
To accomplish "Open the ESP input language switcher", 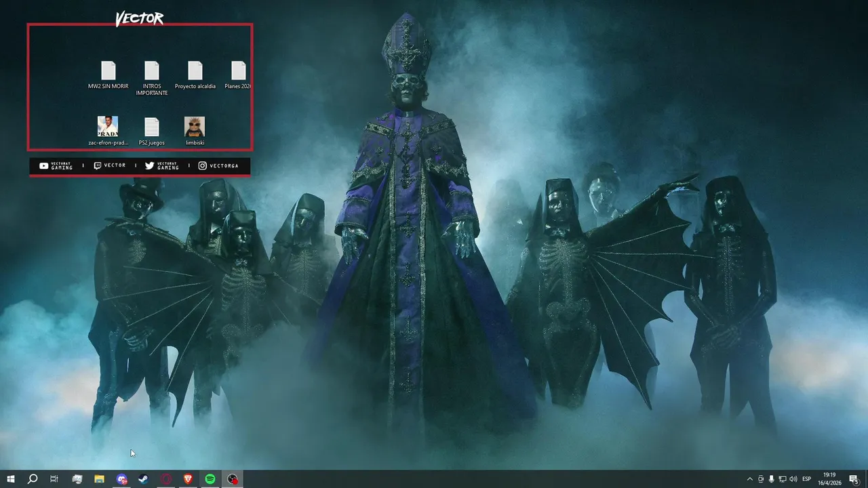I will click(x=807, y=479).
